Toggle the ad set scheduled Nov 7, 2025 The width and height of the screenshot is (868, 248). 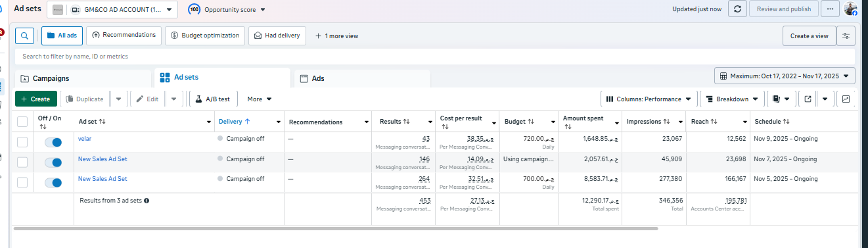click(x=53, y=162)
